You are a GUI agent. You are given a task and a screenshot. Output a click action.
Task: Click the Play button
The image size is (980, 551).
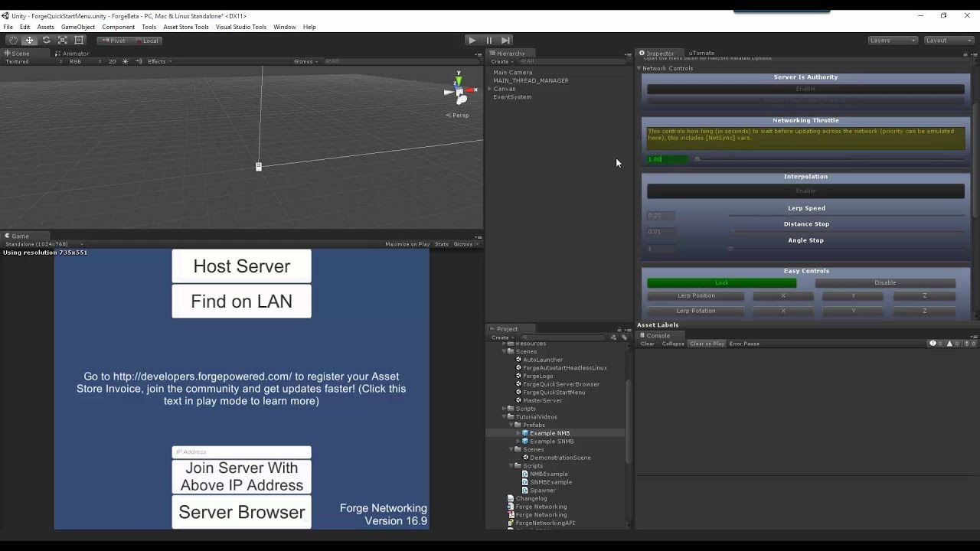[x=472, y=41]
